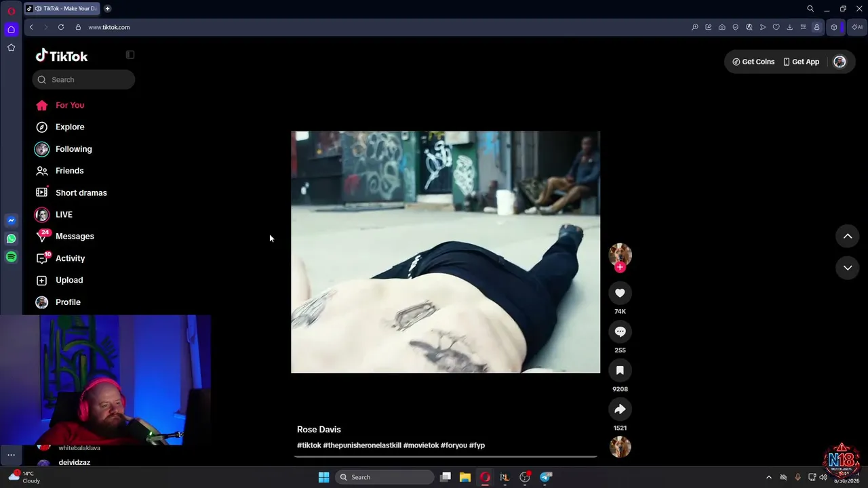The width and height of the screenshot is (868, 488).
Task: Open the Opera send-flow arrow icon
Action: [x=763, y=27]
